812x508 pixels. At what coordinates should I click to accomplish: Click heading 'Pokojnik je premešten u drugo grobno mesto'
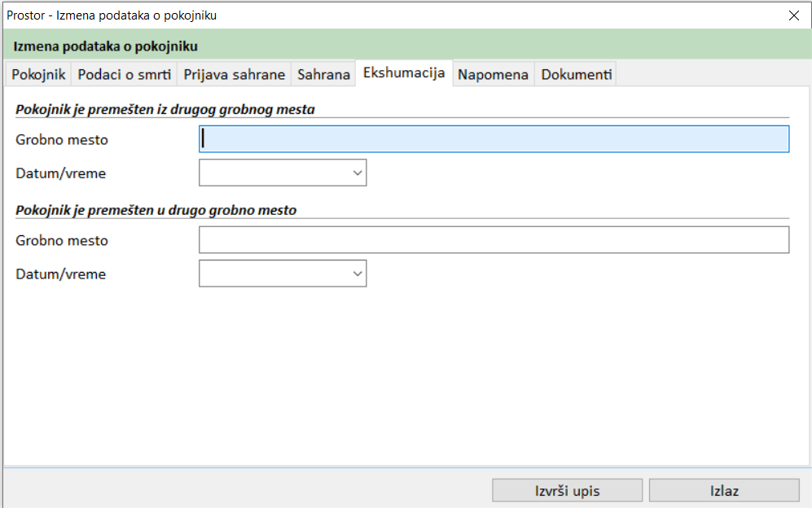point(156,210)
